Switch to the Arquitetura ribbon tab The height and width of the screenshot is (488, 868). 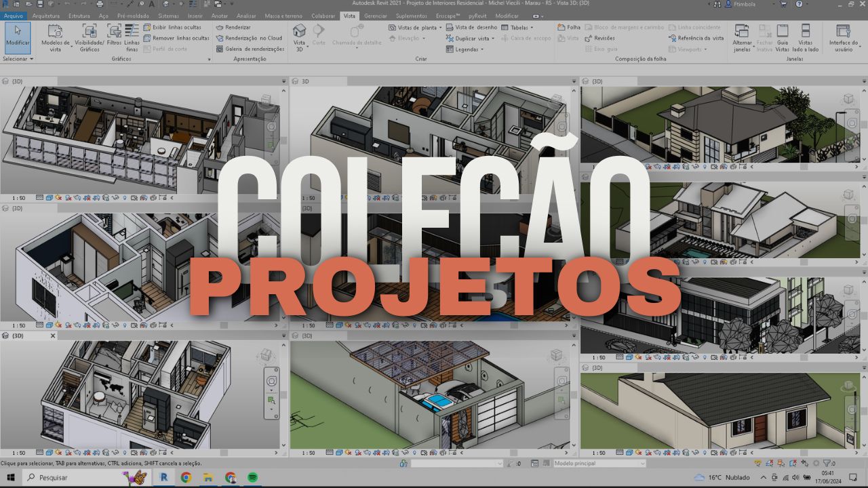pos(45,16)
